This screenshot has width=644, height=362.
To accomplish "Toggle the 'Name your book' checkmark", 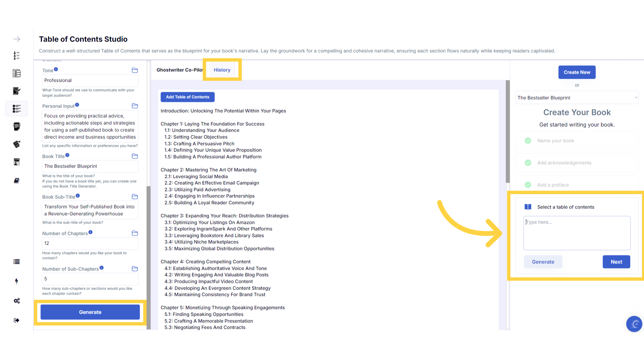I will click(x=528, y=141).
